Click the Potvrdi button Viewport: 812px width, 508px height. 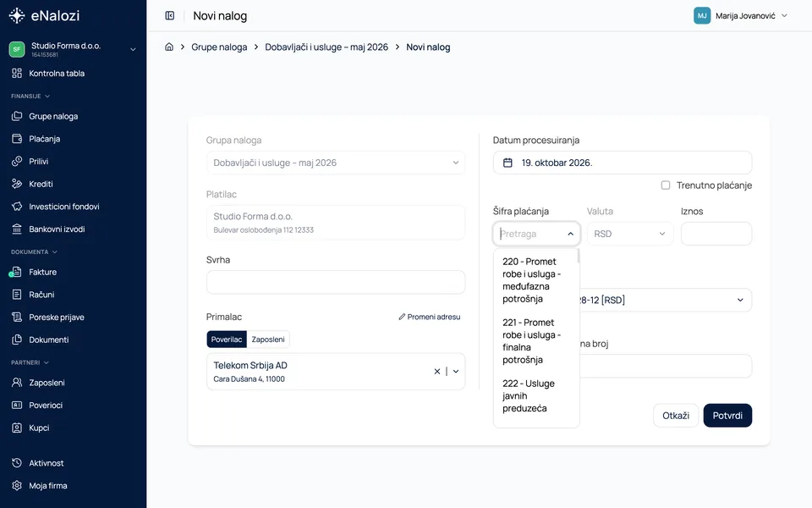point(727,415)
